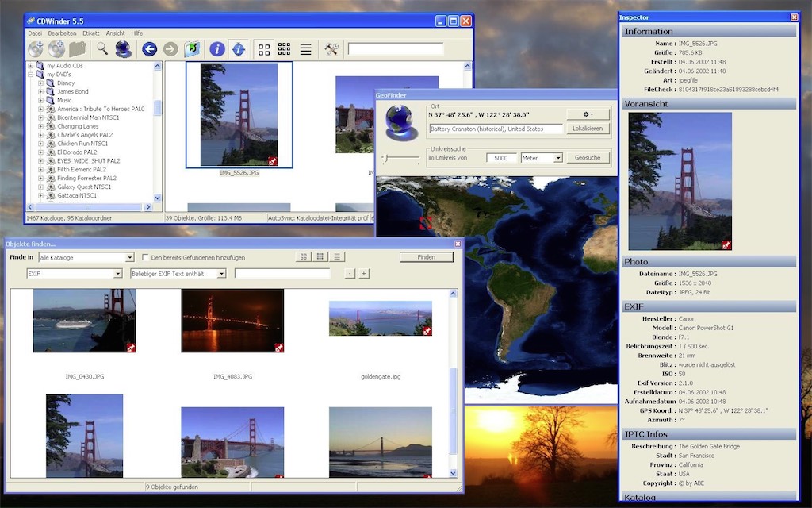812x508 pixels.
Task: Click the blue back arrow icon
Action: (x=149, y=49)
